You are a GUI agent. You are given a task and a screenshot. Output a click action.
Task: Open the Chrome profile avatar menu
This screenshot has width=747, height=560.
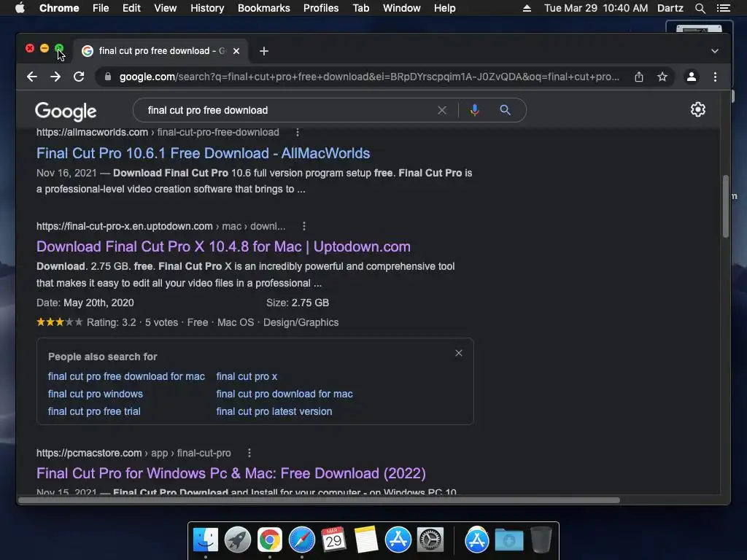coord(692,77)
